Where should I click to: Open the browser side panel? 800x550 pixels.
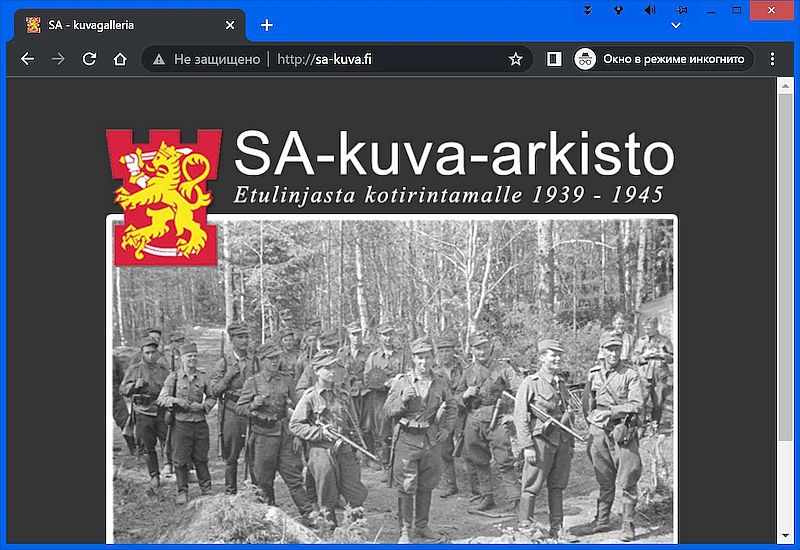pos(554,59)
